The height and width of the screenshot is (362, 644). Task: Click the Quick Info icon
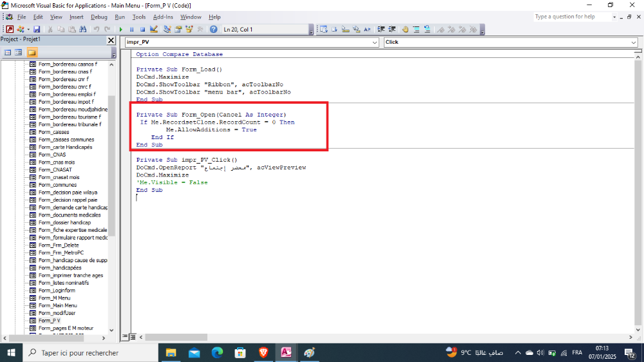tap(345, 29)
